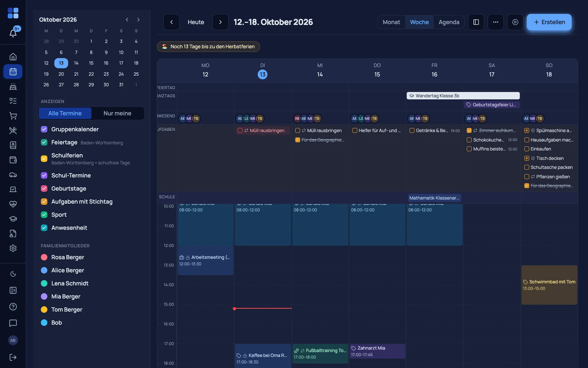This screenshot has height=368, width=588.
Task: Uncheck the Gruppenkalender checkbox
Action: click(44, 129)
